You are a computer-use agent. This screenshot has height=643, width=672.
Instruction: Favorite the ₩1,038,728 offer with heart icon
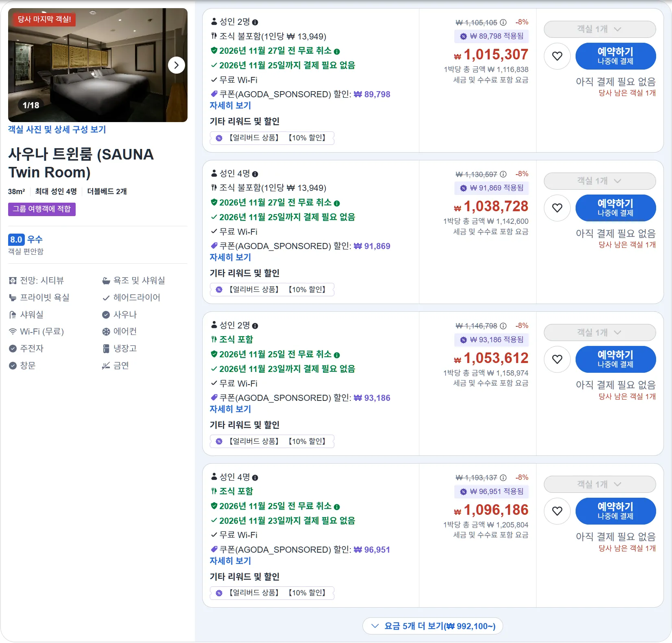pos(557,208)
